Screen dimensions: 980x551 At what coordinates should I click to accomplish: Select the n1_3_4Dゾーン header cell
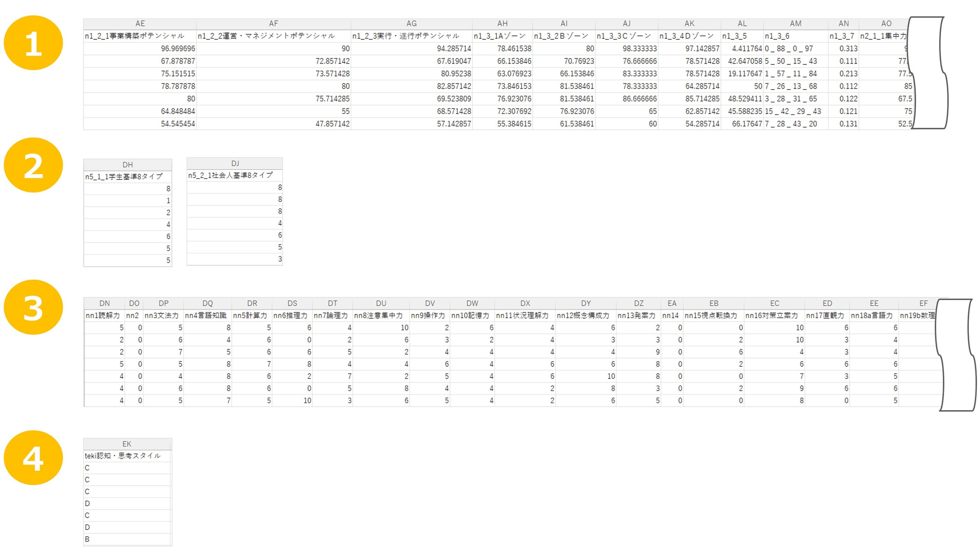[689, 36]
